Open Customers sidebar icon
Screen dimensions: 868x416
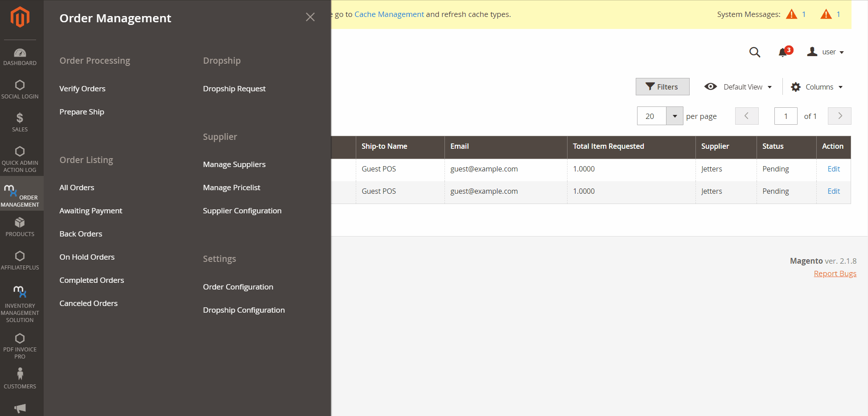click(x=20, y=379)
